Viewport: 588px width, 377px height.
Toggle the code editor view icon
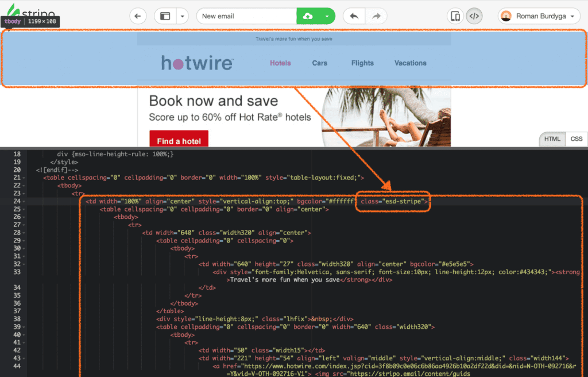click(475, 16)
